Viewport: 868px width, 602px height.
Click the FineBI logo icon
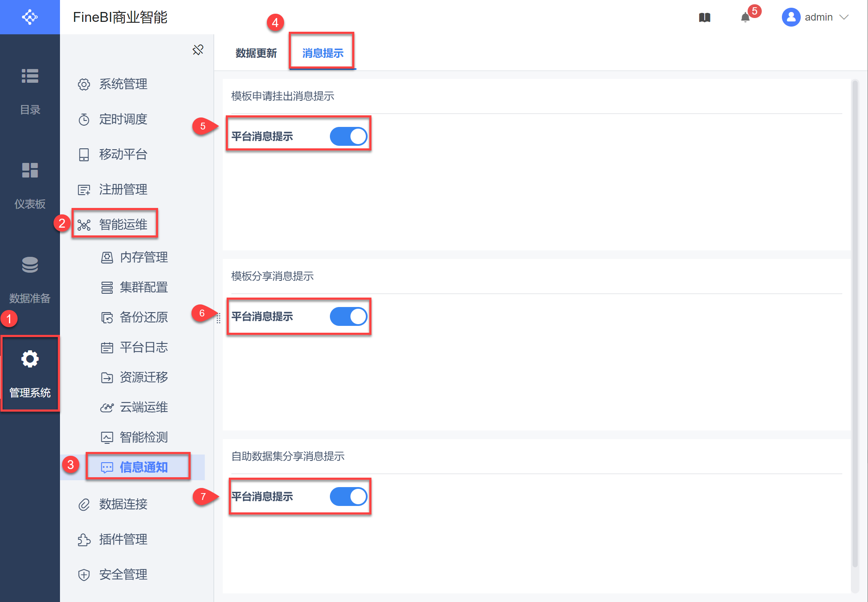point(30,17)
